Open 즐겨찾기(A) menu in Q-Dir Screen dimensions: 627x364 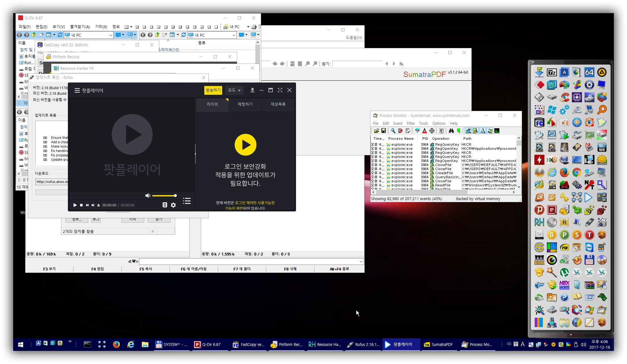[x=80, y=27]
